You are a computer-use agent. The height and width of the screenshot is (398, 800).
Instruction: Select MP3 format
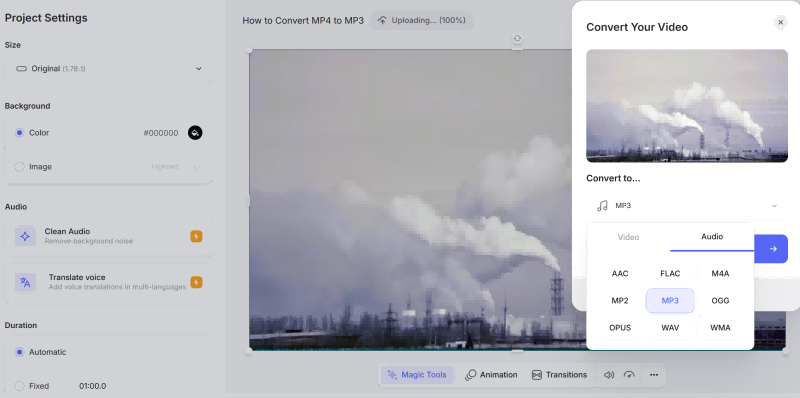click(670, 301)
